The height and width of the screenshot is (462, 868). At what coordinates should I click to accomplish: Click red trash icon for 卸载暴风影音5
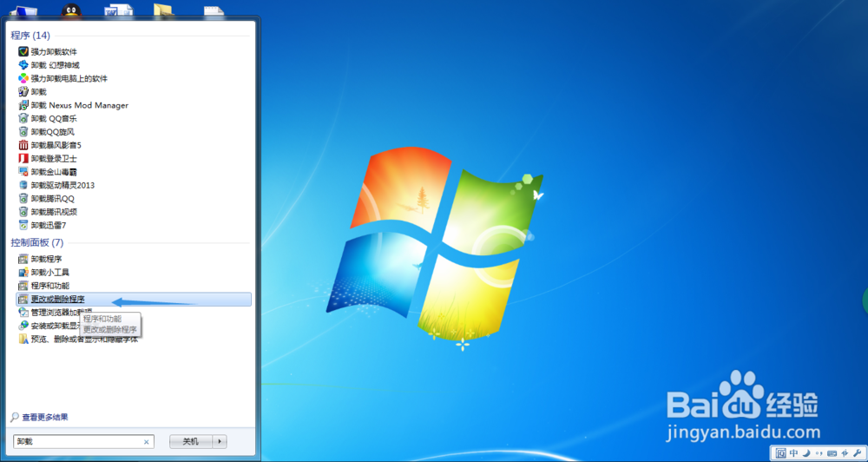point(23,144)
